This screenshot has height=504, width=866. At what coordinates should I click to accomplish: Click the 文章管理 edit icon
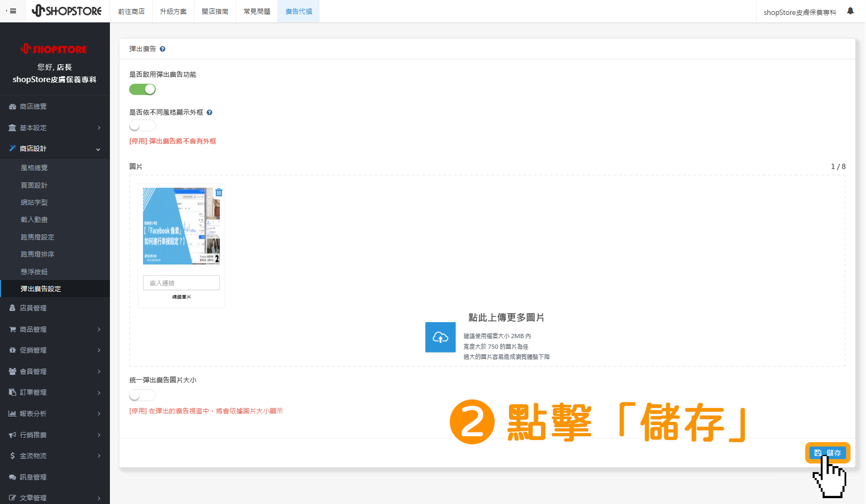tap(12, 498)
